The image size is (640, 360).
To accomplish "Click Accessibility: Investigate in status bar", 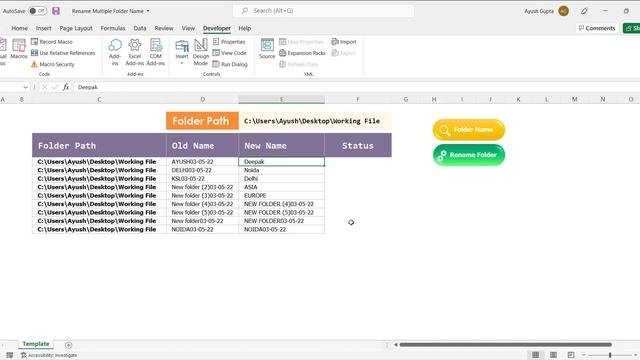I will coord(49,355).
